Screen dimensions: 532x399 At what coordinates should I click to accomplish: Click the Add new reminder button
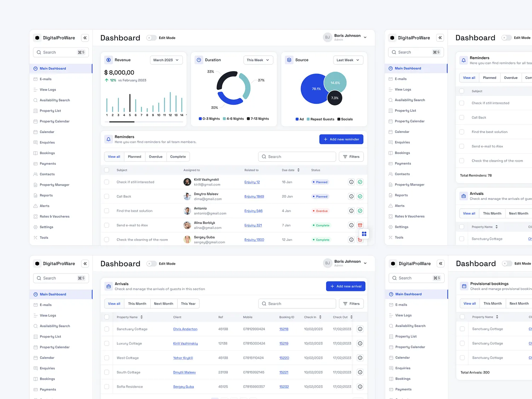click(341, 139)
